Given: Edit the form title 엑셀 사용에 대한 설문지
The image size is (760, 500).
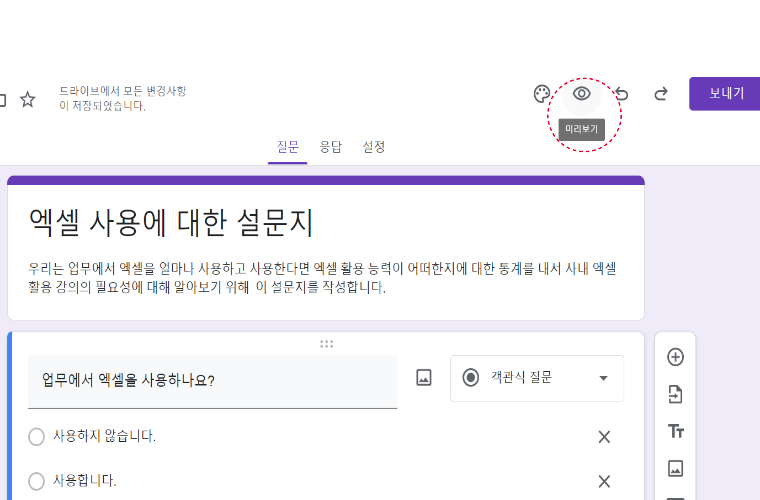Looking at the screenshot, I should tap(171, 222).
